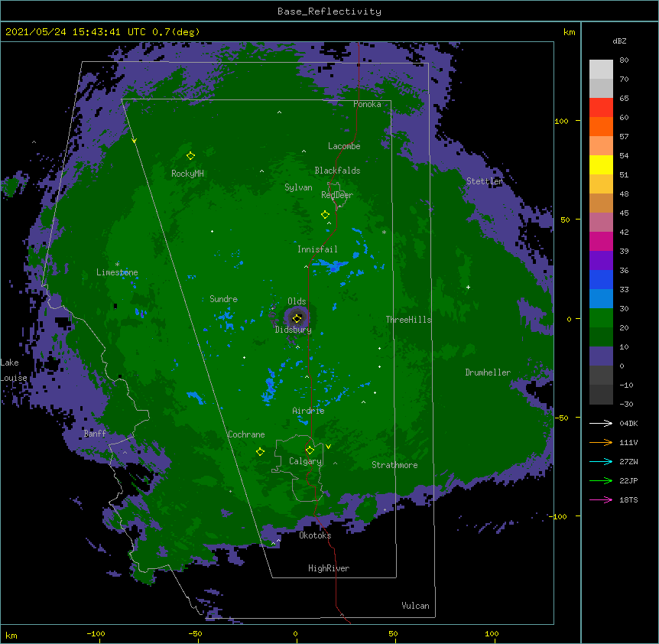Screen dimensions: 659x644
Task: Pick the light gray swatch between 80 and 70 dBZ
Action: (601, 70)
